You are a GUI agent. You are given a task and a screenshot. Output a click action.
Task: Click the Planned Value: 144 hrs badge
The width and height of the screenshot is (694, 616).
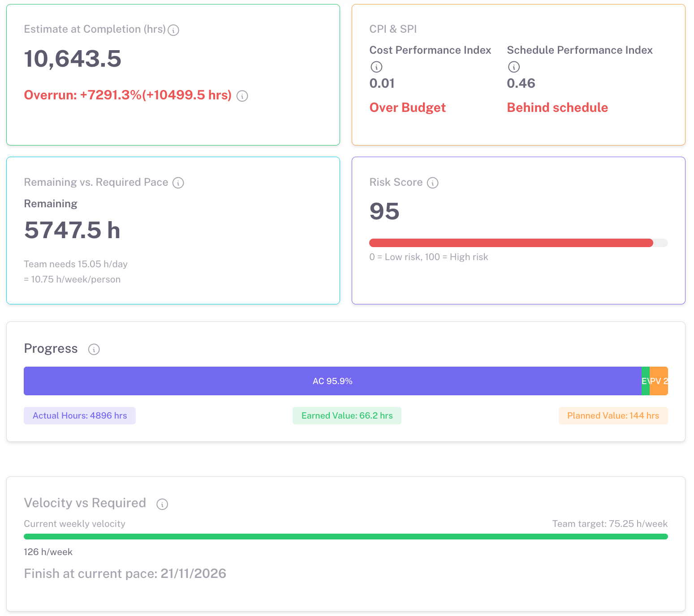tap(613, 415)
